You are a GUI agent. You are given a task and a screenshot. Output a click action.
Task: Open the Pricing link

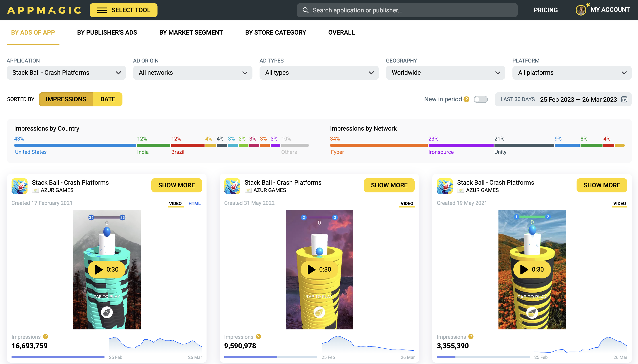(x=546, y=10)
